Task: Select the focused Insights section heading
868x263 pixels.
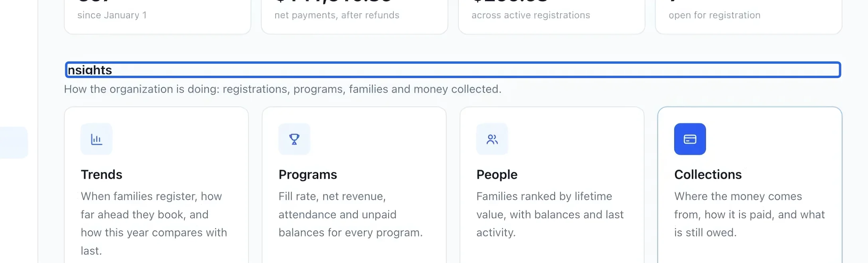Action: pyautogui.click(x=453, y=70)
